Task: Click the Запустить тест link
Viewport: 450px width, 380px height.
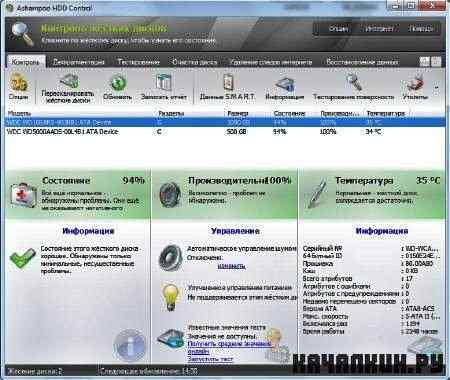Action: pyautogui.click(x=210, y=359)
